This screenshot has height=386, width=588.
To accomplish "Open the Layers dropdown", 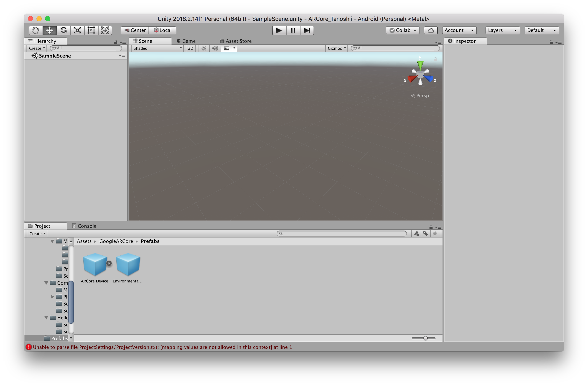I will pos(502,30).
